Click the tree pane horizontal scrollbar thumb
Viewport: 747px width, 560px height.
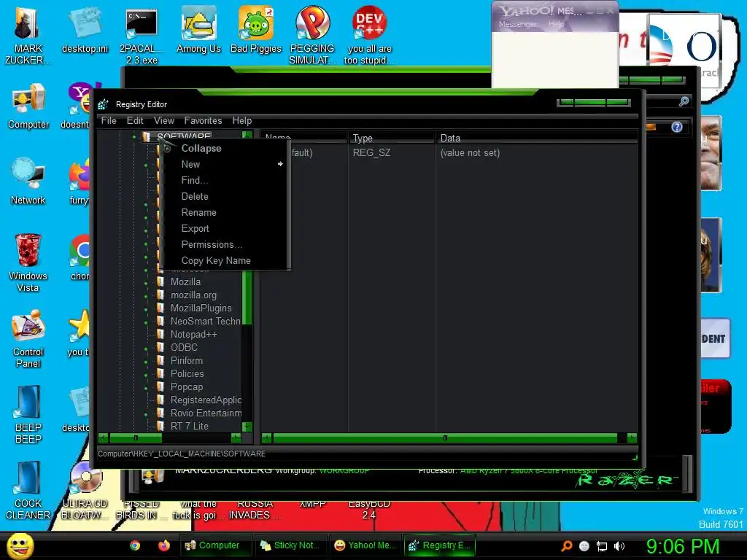pyautogui.click(x=136, y=437)
